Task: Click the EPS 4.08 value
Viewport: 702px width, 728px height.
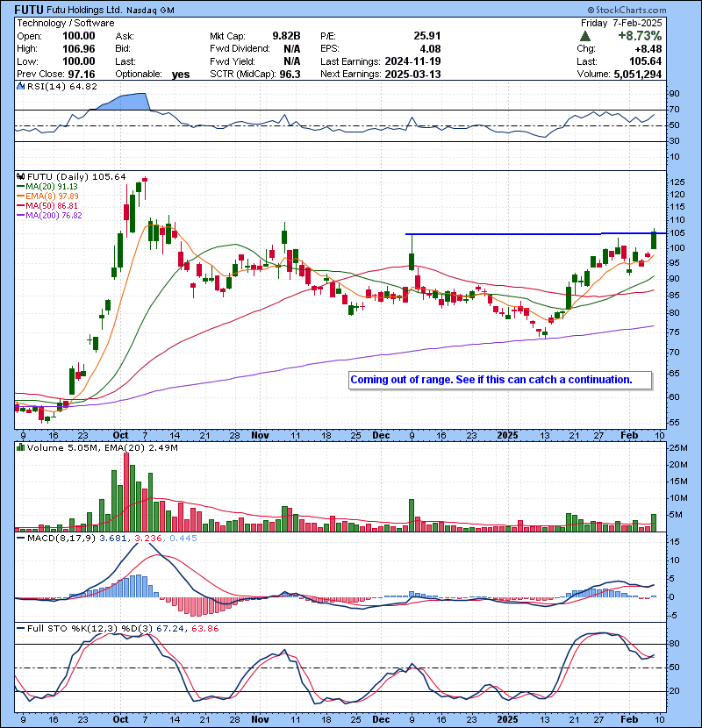Action: point(430,49)
